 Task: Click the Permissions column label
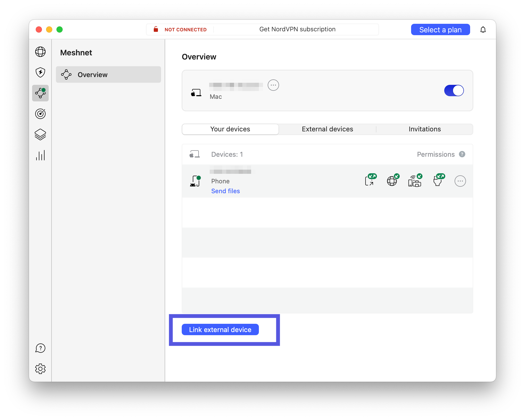(436, 154)
